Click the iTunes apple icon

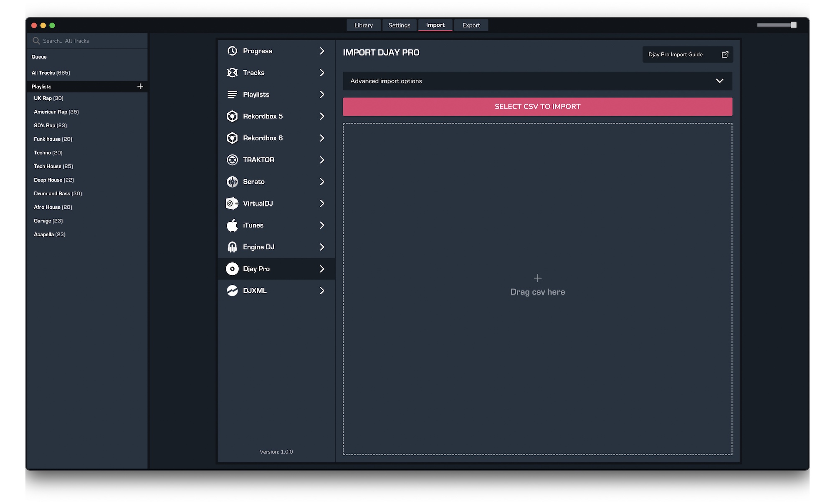point(232,225)
